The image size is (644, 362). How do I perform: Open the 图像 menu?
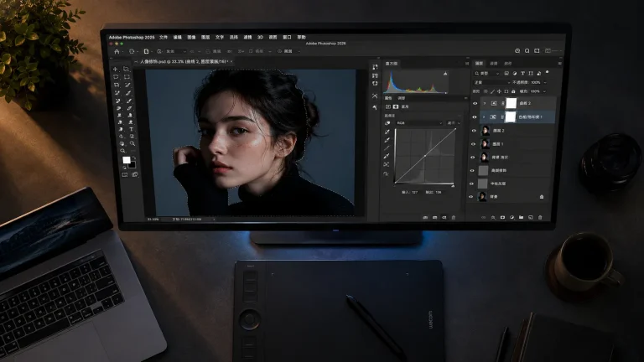(x=191, y=37)
